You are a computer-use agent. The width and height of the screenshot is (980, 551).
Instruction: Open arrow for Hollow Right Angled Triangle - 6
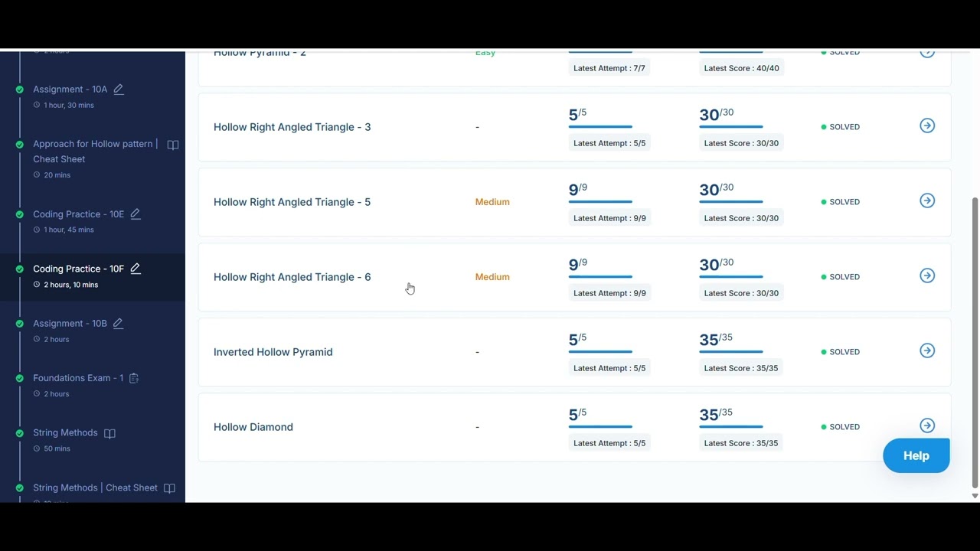[x=927, y=275]
